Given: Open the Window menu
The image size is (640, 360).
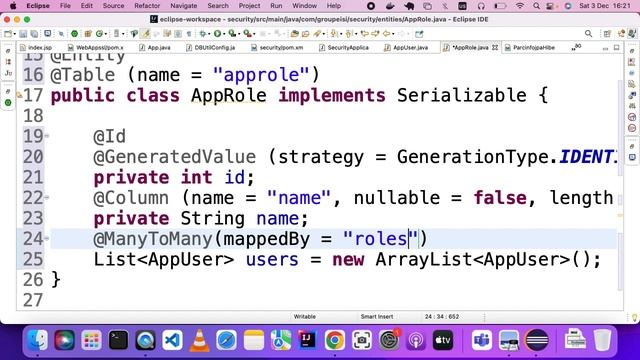Looking at the screenshot, I should (304, 6).
